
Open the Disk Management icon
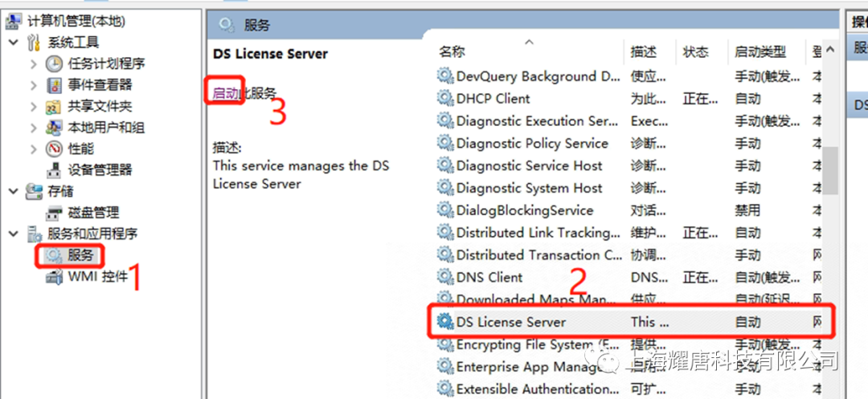(54, 213)
